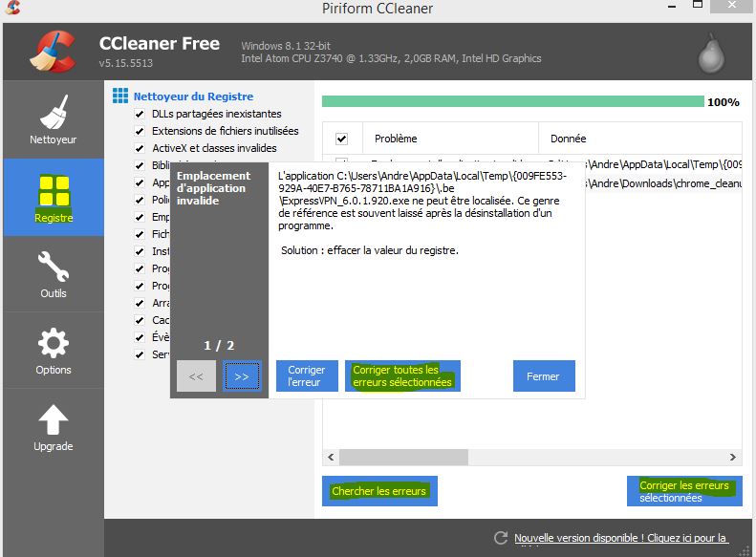Toggle ActiveX et classes invalides checkbox
Screen dimensions: 756x557
tap(140, 148)
